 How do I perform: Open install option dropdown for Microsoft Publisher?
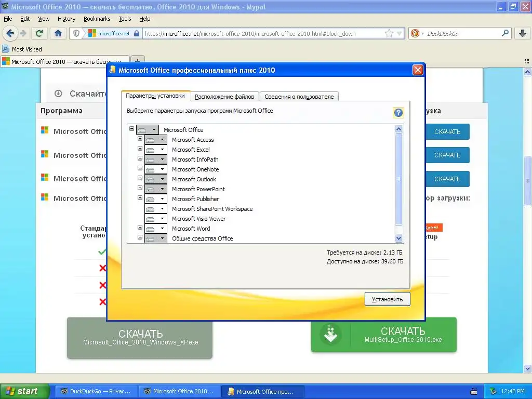click(156, 199)
